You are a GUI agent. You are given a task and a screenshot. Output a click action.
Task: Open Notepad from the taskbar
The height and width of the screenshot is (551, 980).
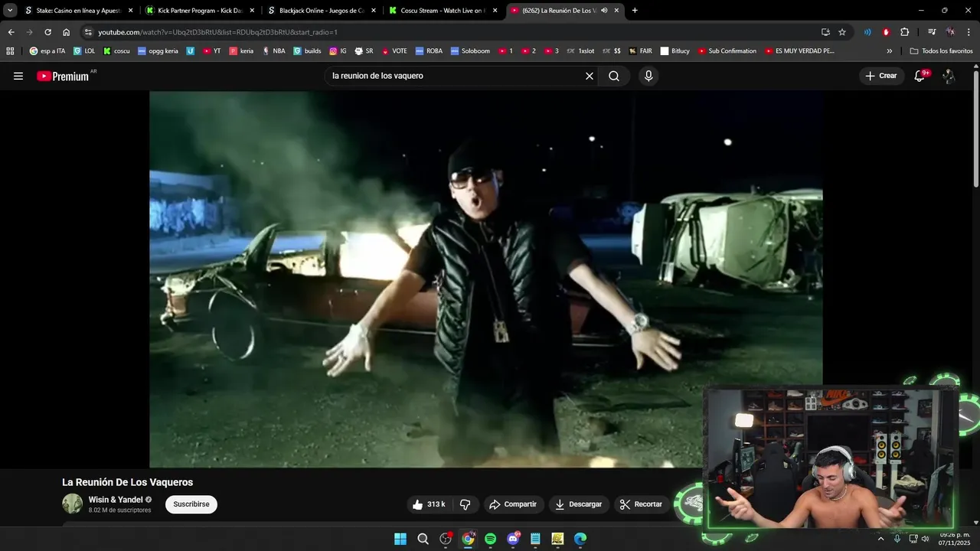(535, 539)
